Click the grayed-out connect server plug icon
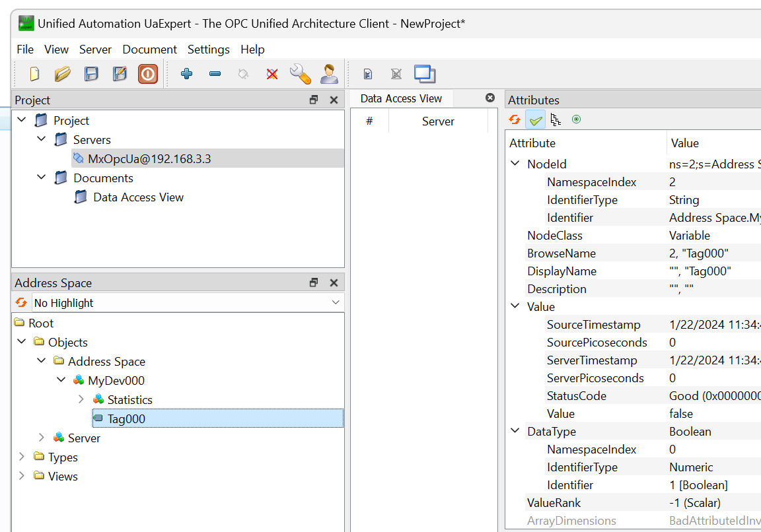This screenshot has width=761, height=532. [x=244, y=74]
